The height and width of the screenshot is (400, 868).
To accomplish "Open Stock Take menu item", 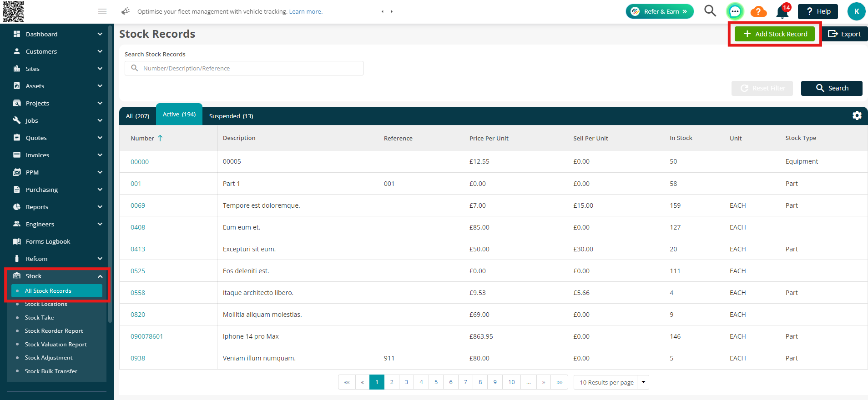I will (39, 317).
